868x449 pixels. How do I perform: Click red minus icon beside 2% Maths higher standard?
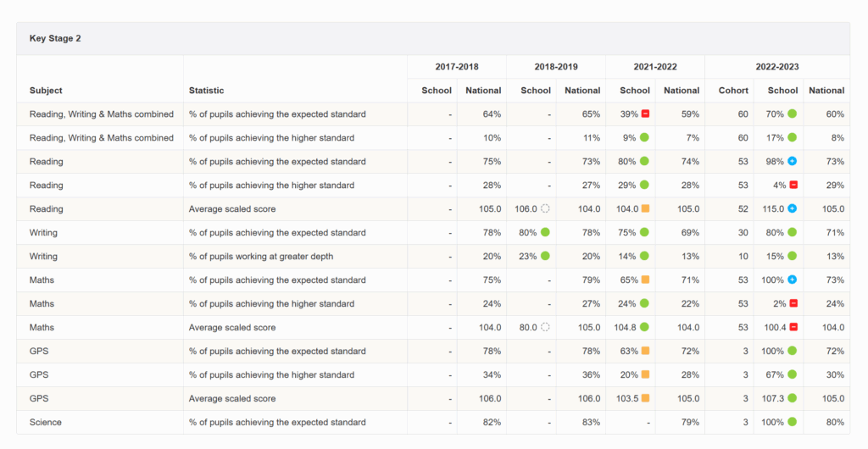click(792, 304)
